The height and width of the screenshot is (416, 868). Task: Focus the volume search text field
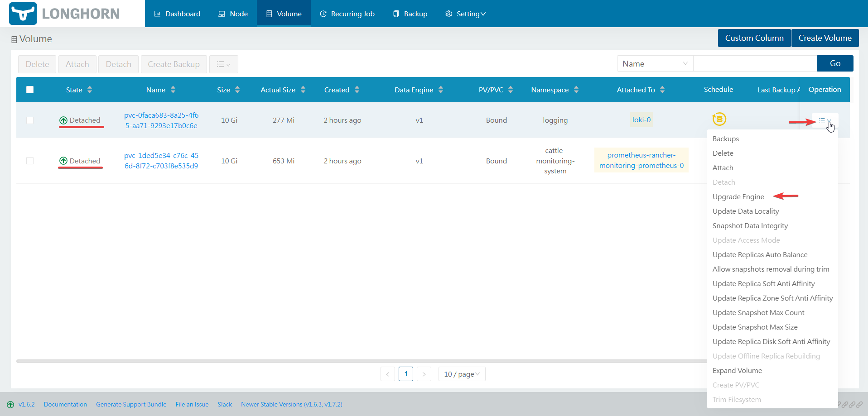755,64
